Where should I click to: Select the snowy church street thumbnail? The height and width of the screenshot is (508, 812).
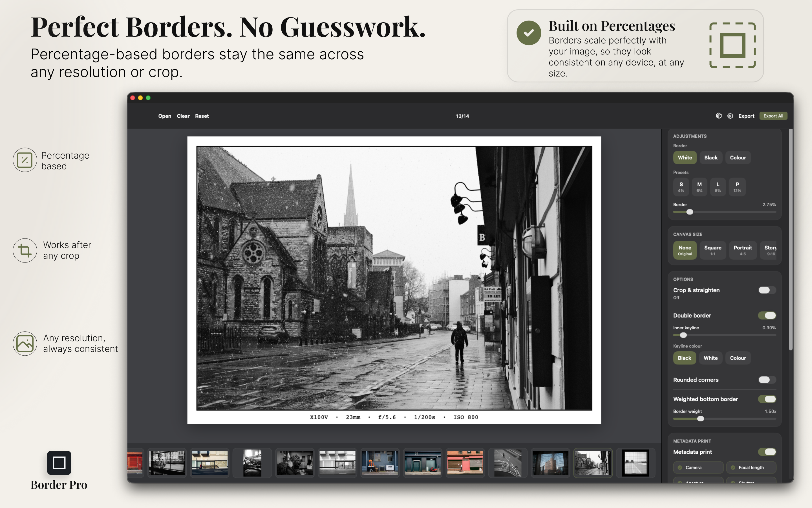[593, 463]
